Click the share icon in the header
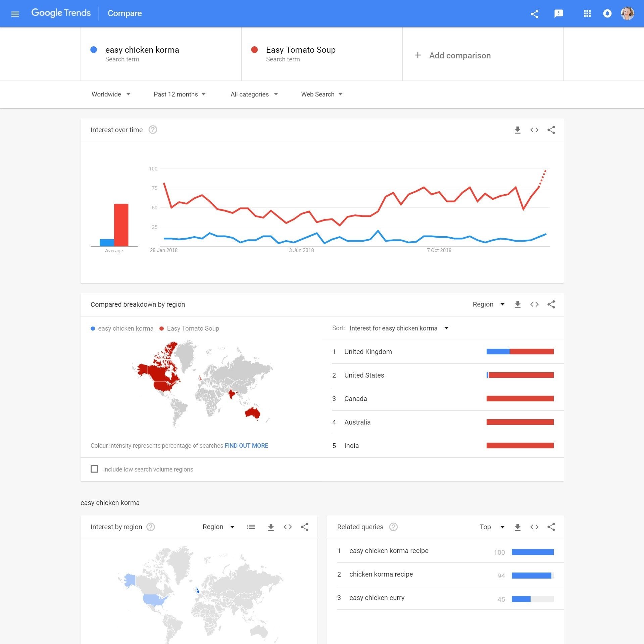Image resolution: width=644 pixels, height=644 pixels. pos(535,14)
